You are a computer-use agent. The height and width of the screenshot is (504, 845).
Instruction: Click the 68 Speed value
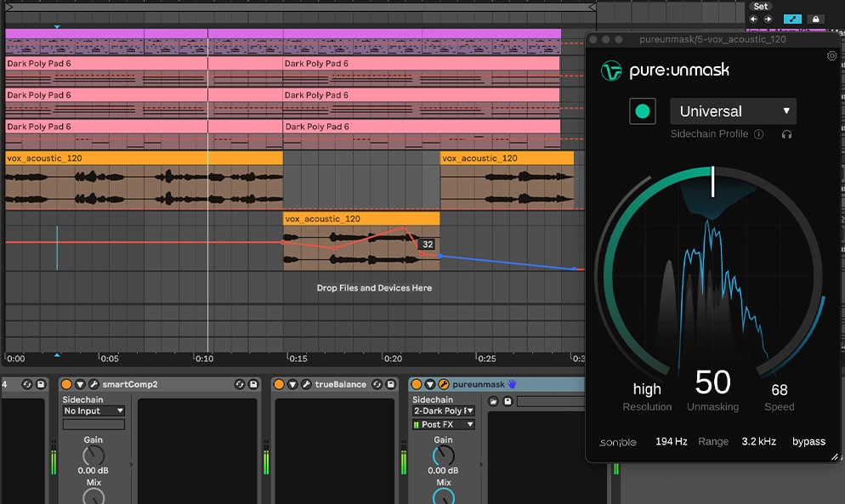pos(780,390)
